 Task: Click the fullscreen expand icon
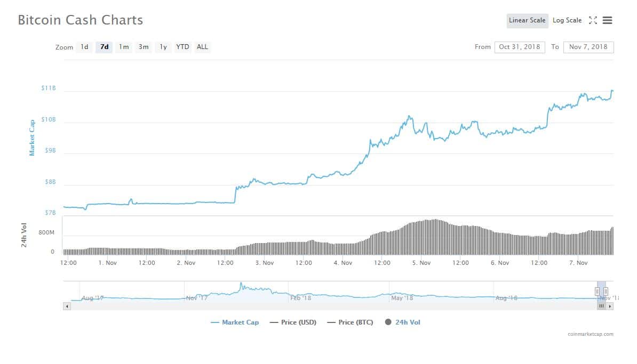[593, 20]
